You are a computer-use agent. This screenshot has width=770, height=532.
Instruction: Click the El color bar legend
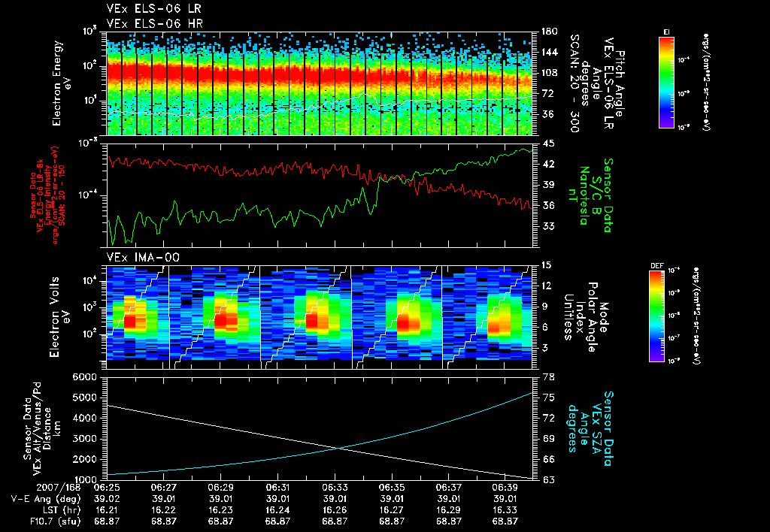[666, 82]
